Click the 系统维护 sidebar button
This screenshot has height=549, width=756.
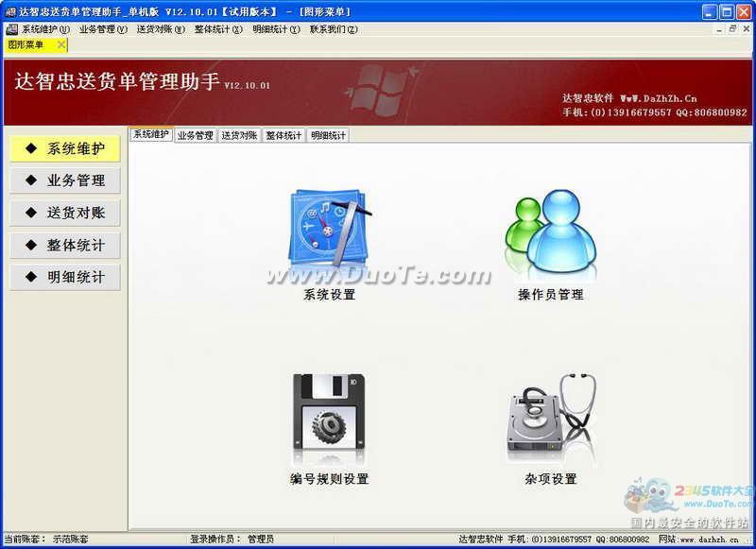(64, 148)
